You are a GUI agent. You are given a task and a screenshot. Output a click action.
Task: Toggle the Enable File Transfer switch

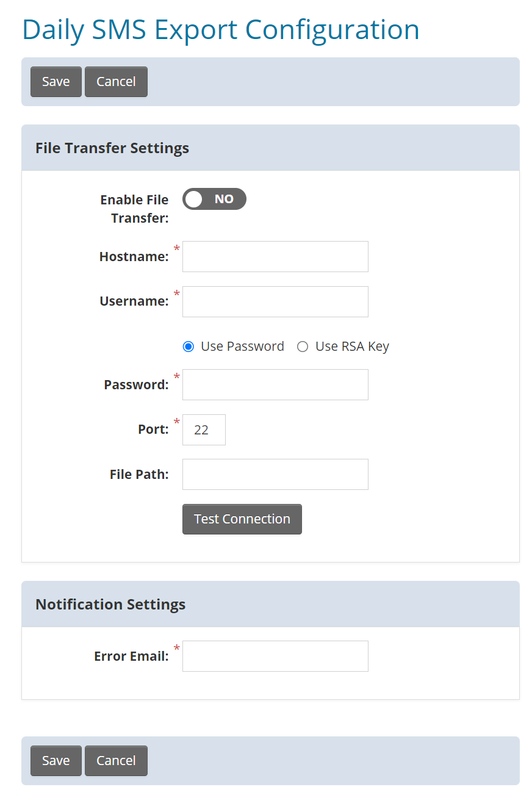pyautogui.click(x=214, y=199)
